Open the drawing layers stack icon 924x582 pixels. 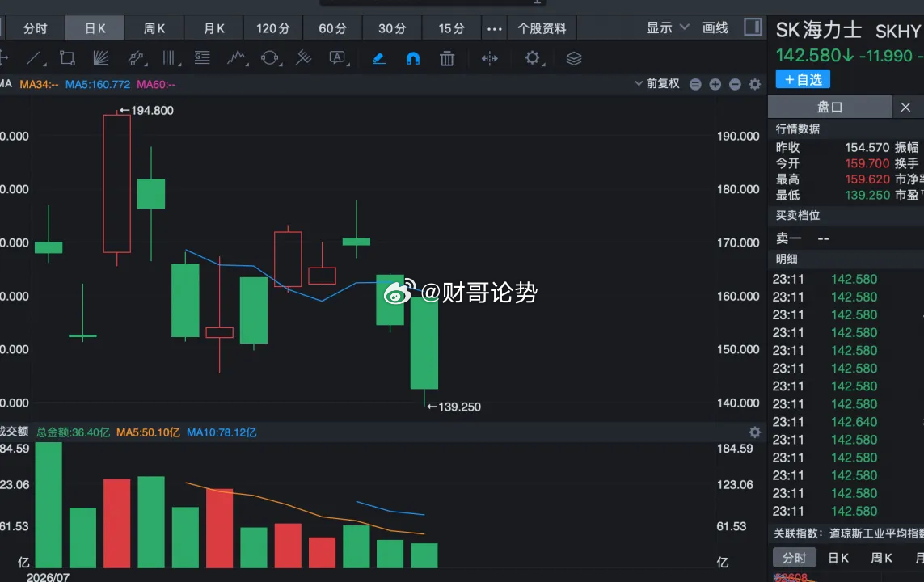pyautogui.click(x=574, y=58)
